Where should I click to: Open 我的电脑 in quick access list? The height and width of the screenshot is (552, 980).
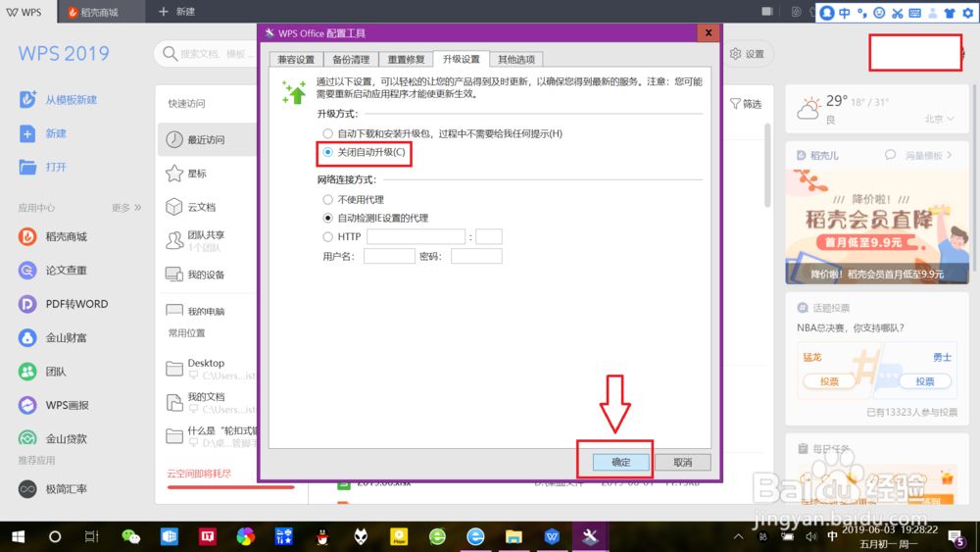pyautogui.click(x=207, y=311)
